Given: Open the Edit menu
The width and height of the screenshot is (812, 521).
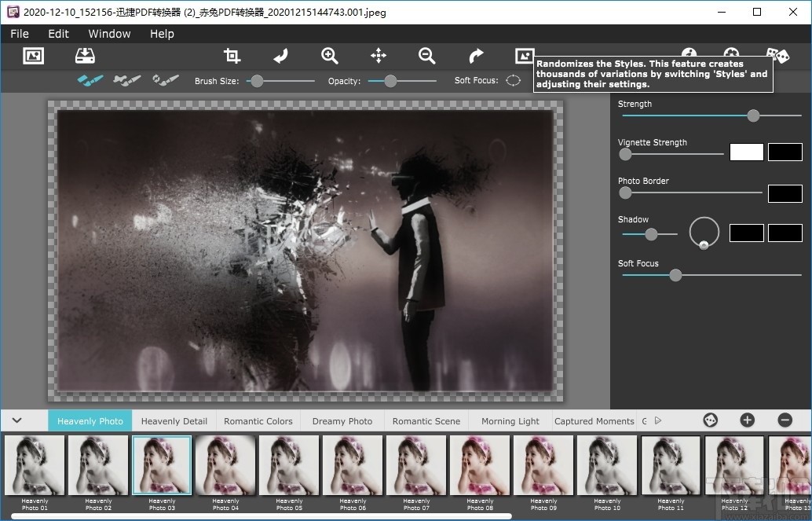Looking at the screenshot, I should (x=58, y=34).
